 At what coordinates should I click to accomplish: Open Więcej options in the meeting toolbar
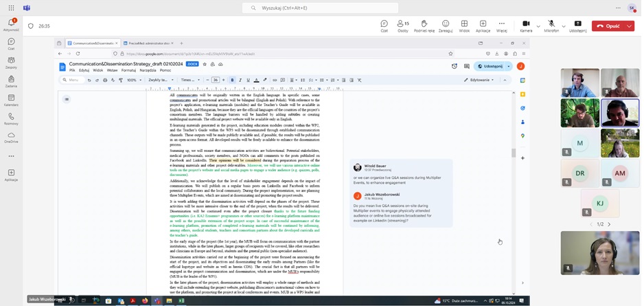click(x=502, y=25)
